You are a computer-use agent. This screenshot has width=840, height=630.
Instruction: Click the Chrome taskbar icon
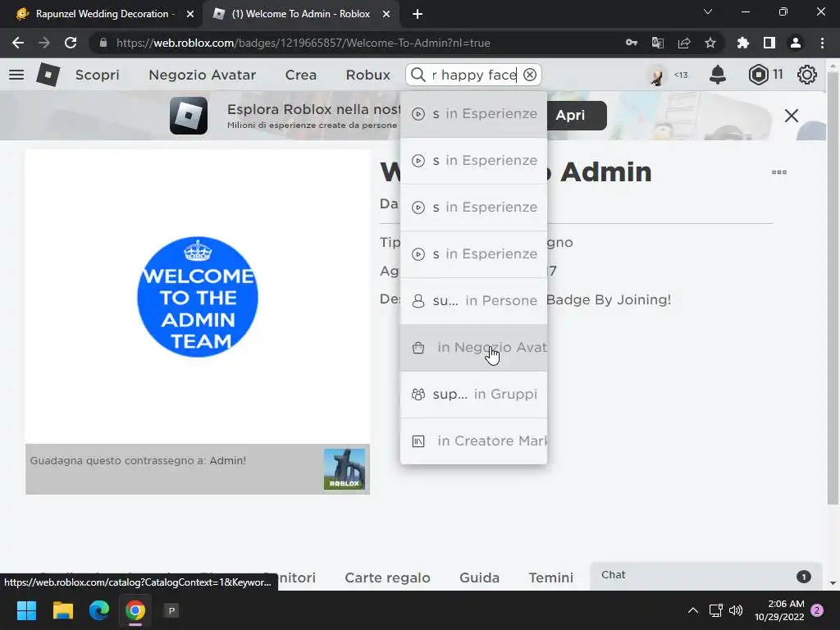point(135,610)
